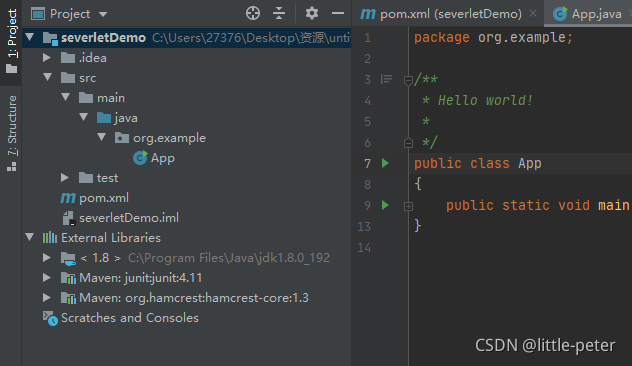Click the icon on the 7: Structure tool window tab
632x366 pixels.
[x=11, y=166]
